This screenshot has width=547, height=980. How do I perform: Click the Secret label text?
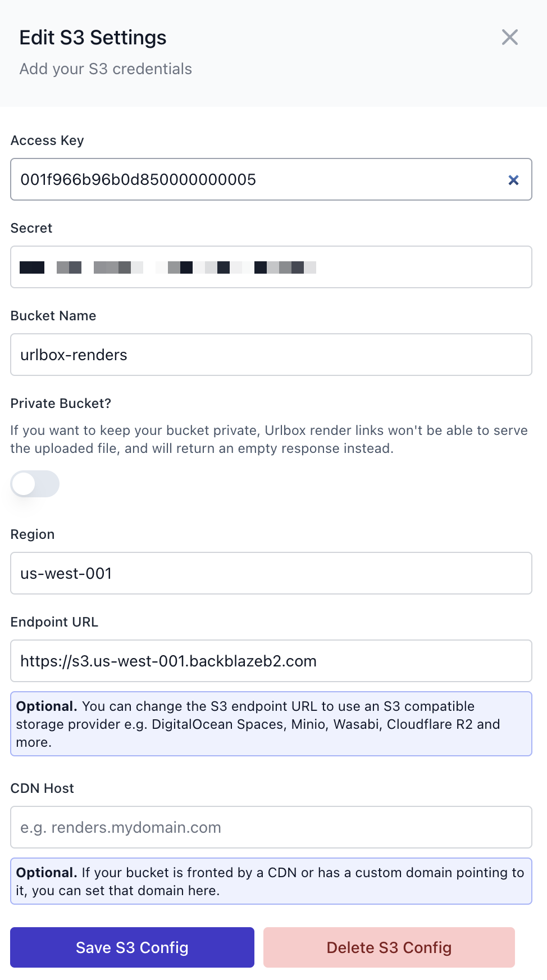[x=31, y=228]
